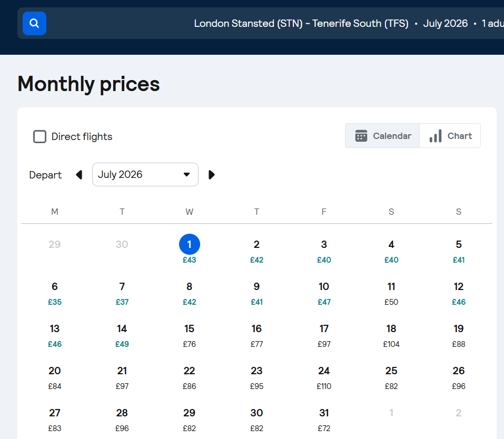Click greyed-out June 29 date
The image size is (504, 439).
click(x=55, y=245)
